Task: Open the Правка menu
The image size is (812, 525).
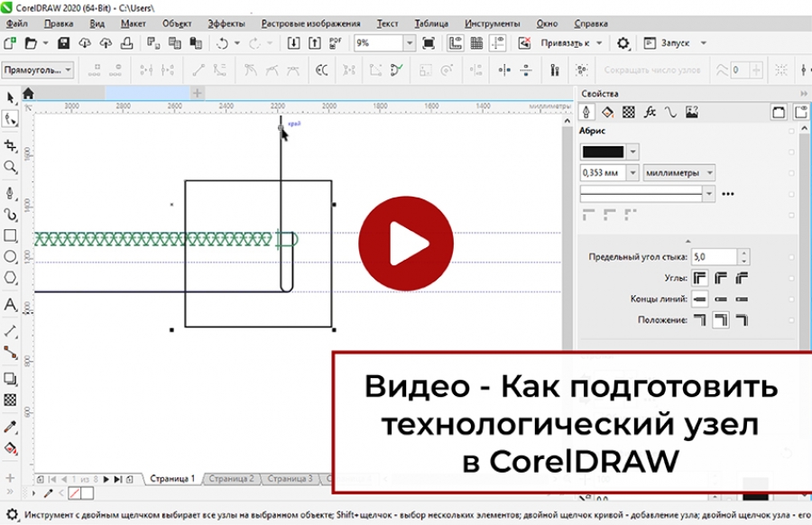Action: [x=59, y=23]
